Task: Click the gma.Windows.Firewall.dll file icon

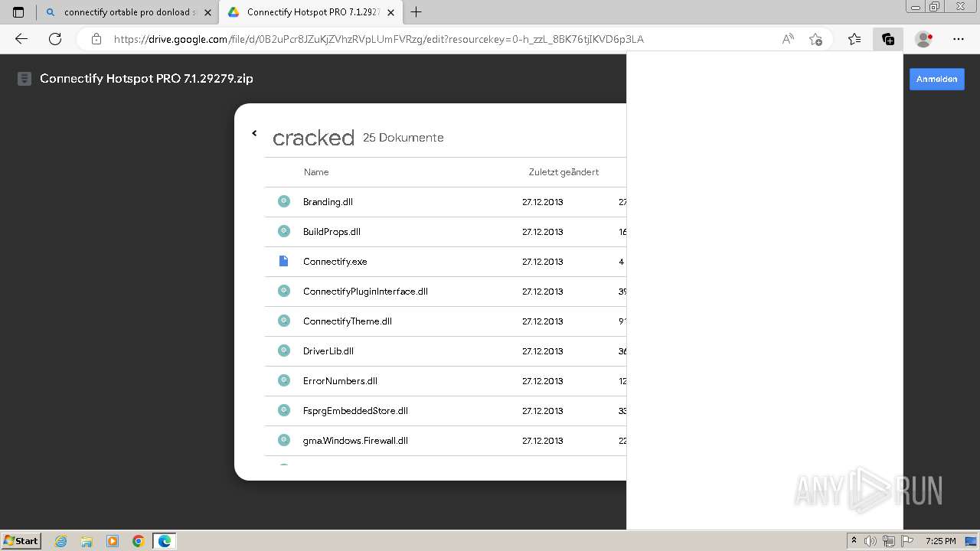Action: [x=284, y=440]
